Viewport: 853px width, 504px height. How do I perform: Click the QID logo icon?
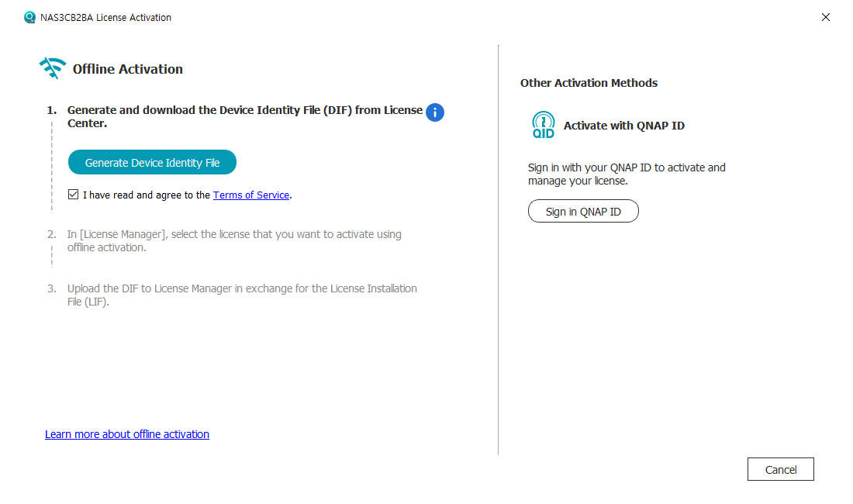[544, 125]
